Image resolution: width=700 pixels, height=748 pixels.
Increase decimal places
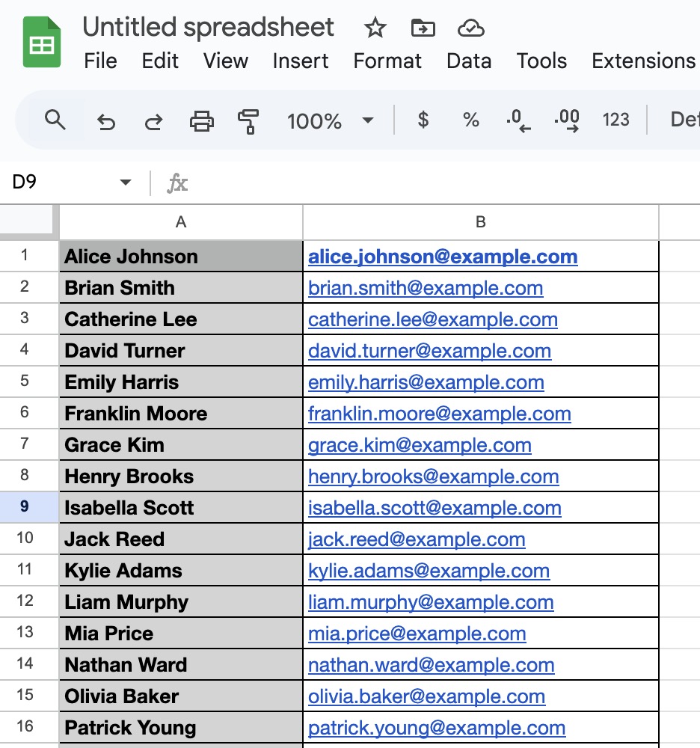566,120
